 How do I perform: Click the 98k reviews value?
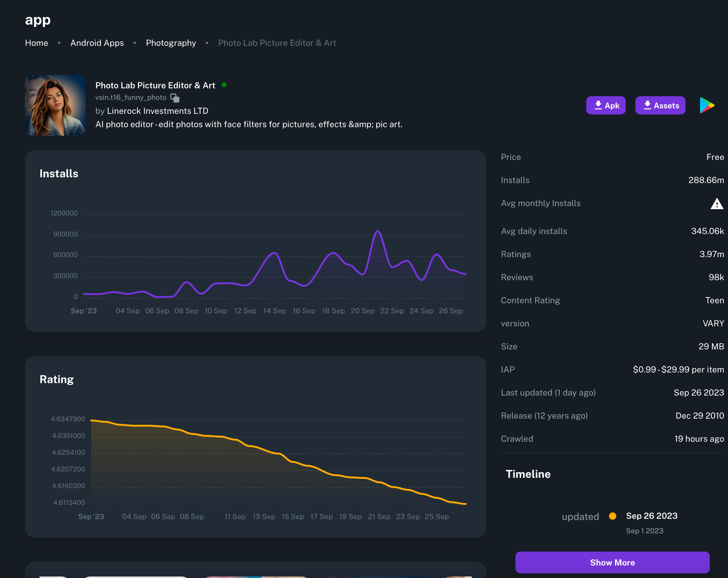coord(716,277)
